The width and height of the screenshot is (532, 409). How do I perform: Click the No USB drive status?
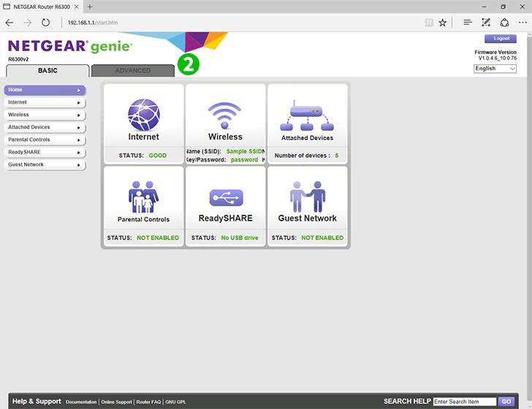[240, 238]
